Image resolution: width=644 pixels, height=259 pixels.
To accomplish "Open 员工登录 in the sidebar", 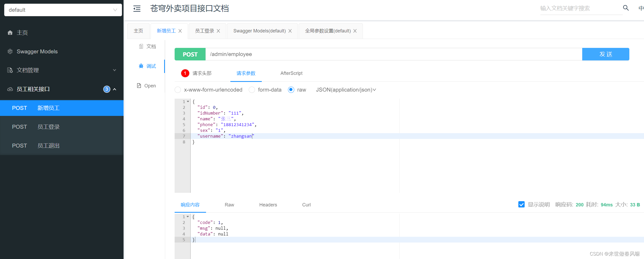I will (62, 127).
